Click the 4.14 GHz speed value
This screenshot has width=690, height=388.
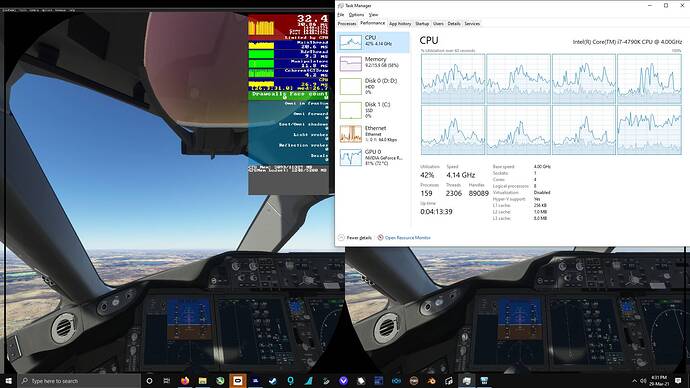click(x=461, y=175)
